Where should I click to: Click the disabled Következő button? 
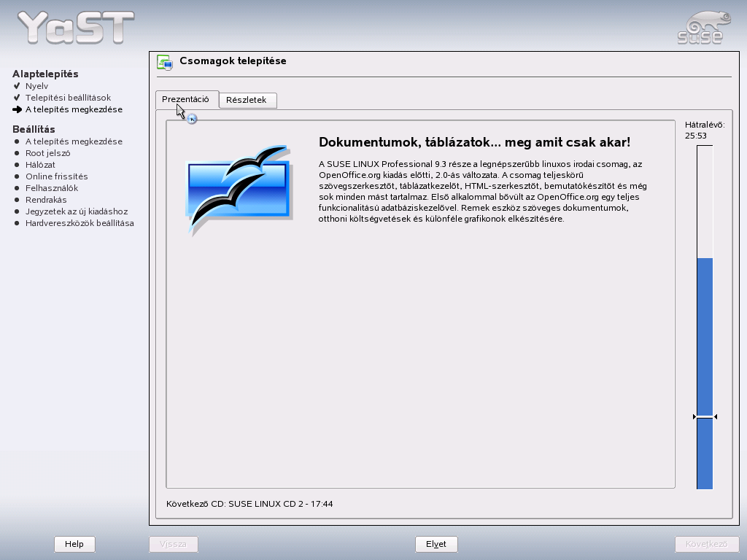click(706, 544)
